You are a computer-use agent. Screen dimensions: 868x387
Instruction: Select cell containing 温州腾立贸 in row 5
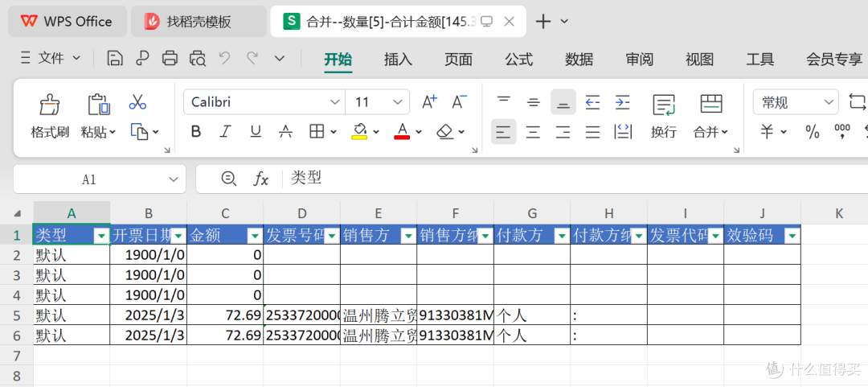click(379, 315)
